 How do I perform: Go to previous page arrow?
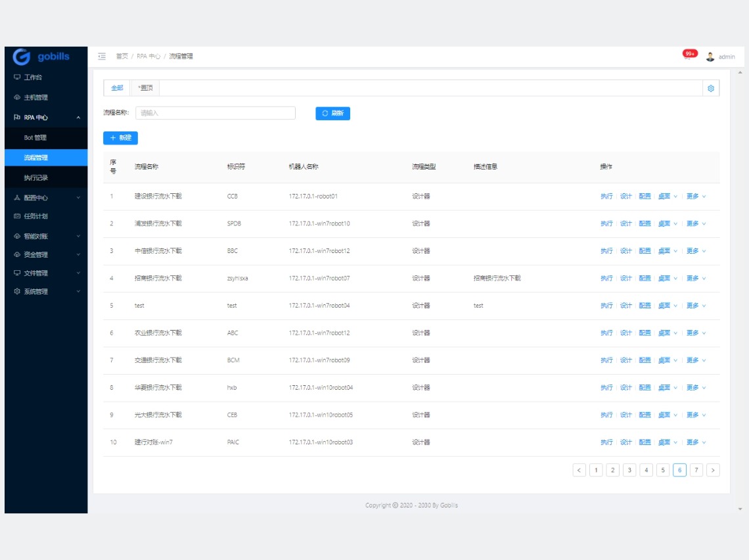coord(579,470)
